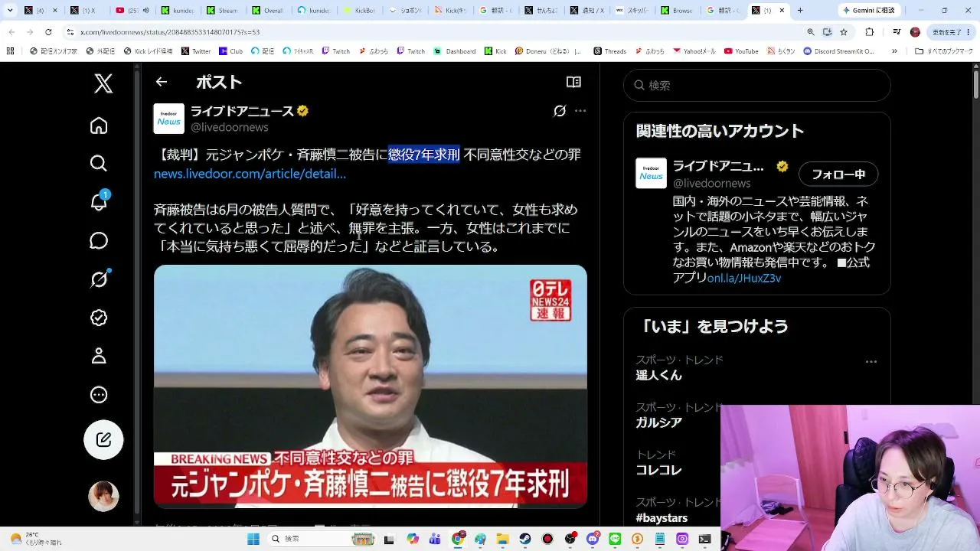This screenshot has height=551, width=980.
Task: Reload the page in Chrome
Action: coord(48,32)
